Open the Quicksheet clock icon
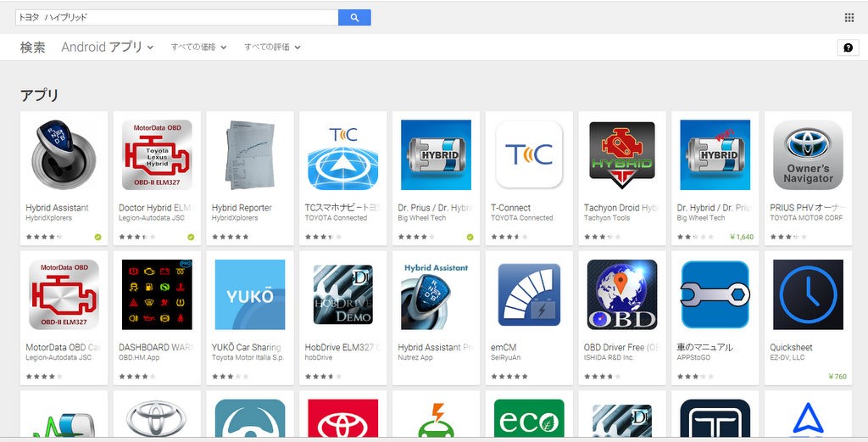The image size is (868, 442). tap(808, 294)
